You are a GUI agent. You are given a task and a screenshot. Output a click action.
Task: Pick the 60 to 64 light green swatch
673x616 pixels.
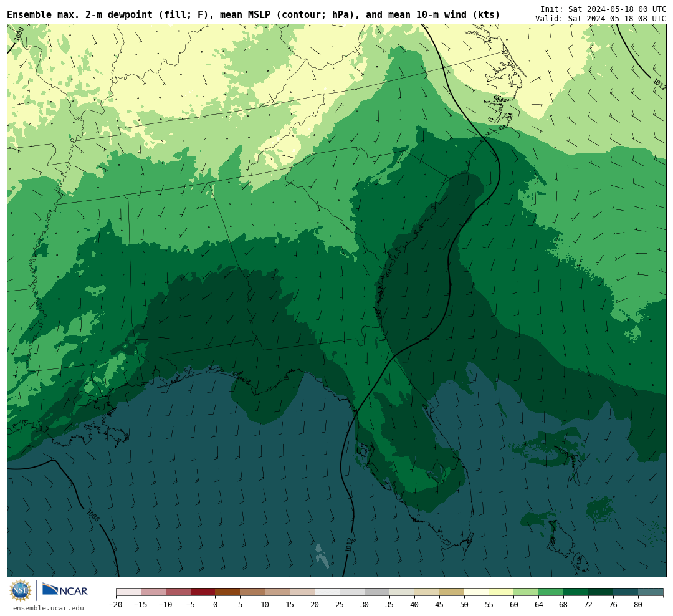pos(527,592)
